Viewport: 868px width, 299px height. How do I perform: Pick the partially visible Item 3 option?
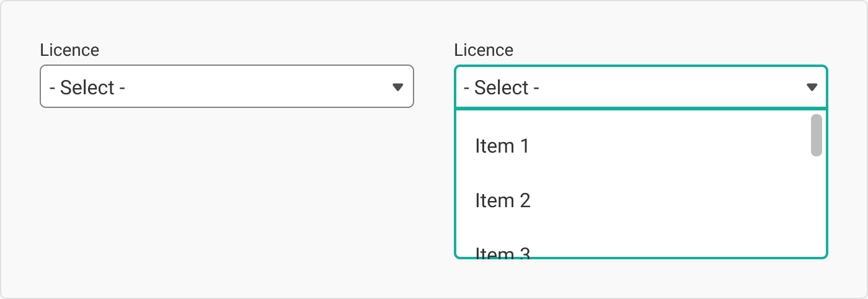point(502,251)
